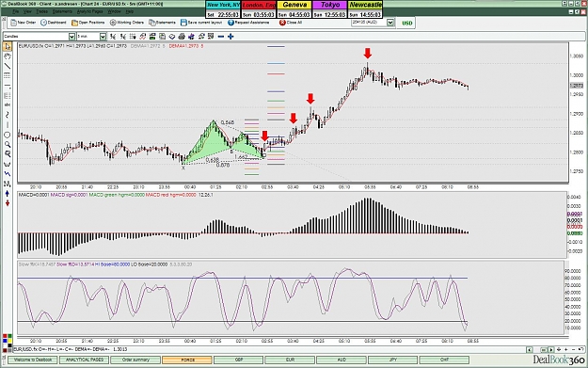Open the File menu

(x=16, y=11)
